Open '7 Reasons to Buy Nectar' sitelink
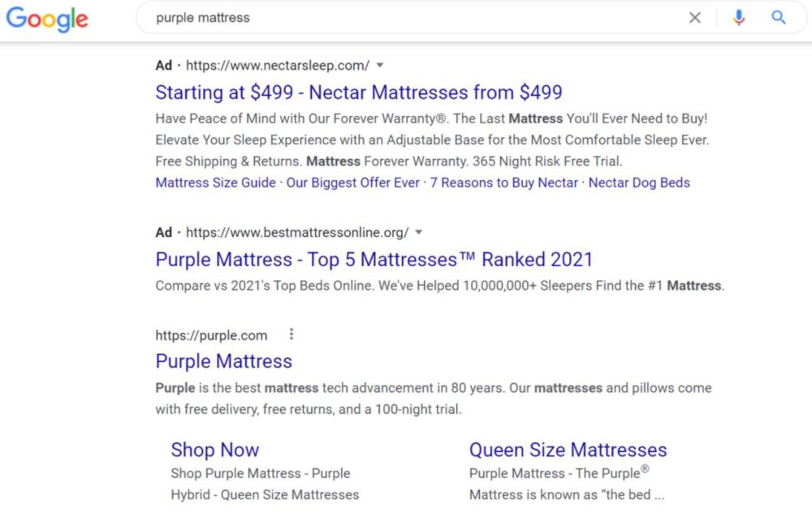Viewport: 812px width, 521px height. click(x=504, y=183)
